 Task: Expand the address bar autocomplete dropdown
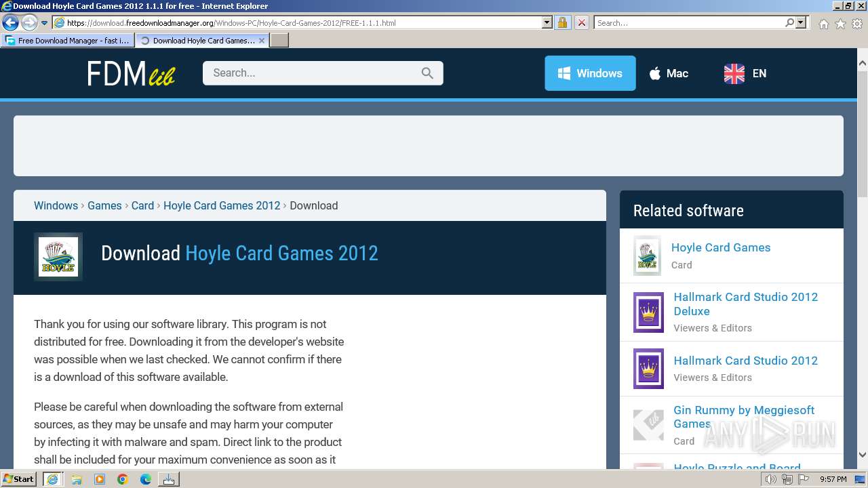click(x=547, y=22)
